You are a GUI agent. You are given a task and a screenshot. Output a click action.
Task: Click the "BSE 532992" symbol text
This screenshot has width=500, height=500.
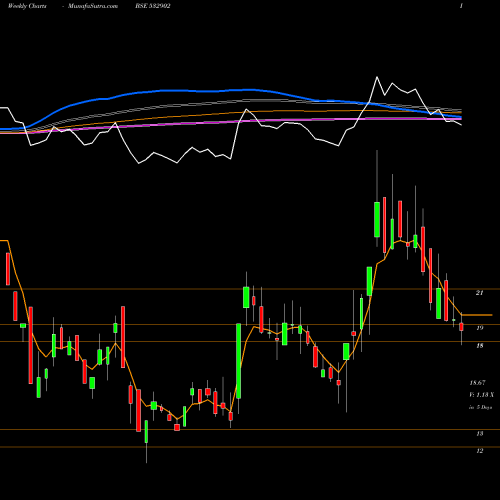(153, 6)
